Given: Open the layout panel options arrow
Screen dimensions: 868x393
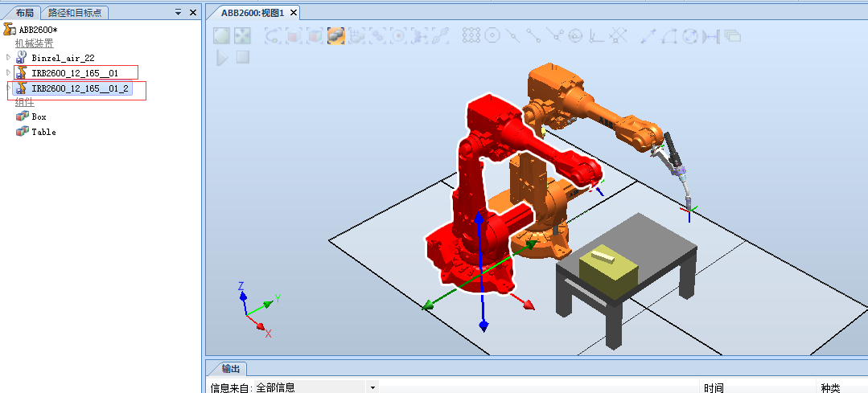Looking at the screenshot, I should pyautogui.click(x=179, y=12).
